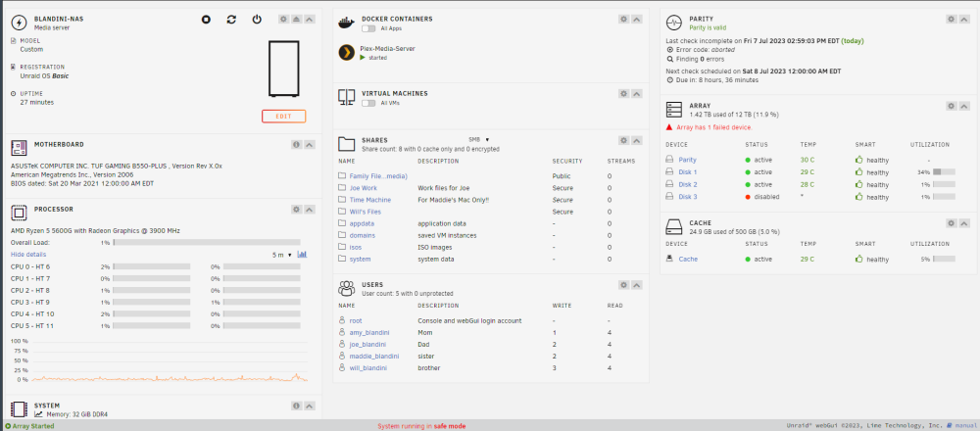Open the Family File...media) share
The image size is (980, 431).
(x=378, y=176)
